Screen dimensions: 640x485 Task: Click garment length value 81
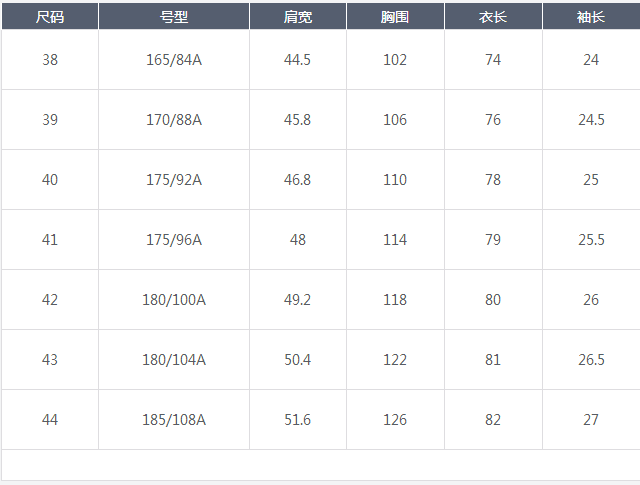pyautogui.click(x=493, y=360)
